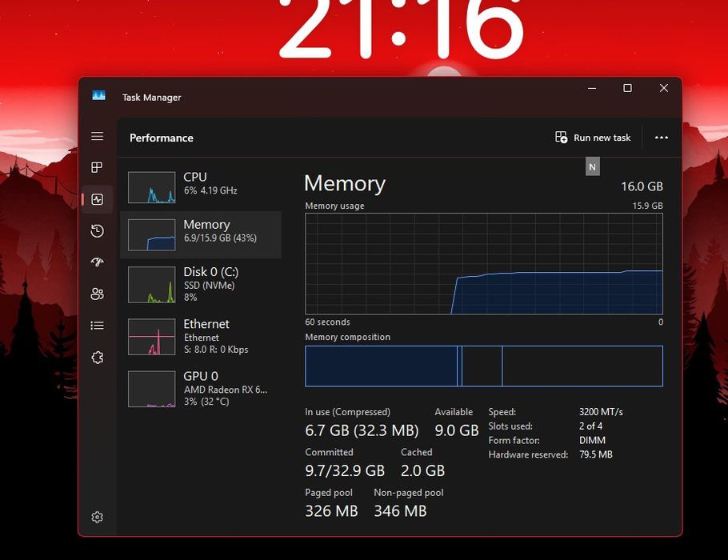
Task: Click Run new task button
Action: click(x=593, y=138)
